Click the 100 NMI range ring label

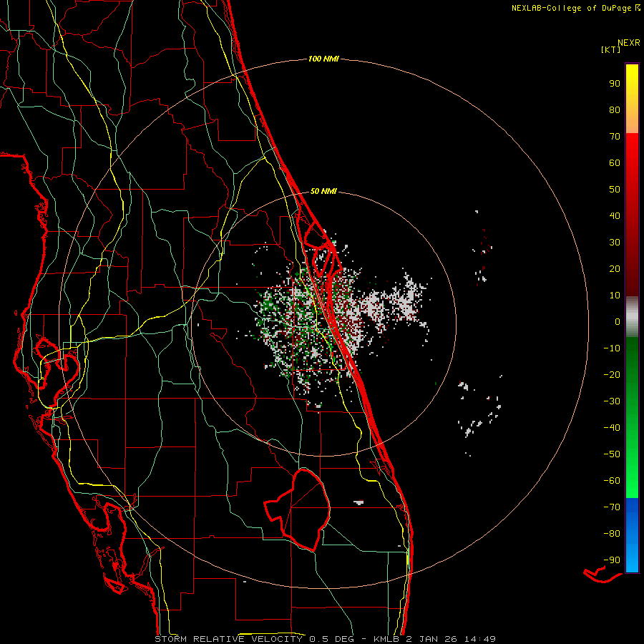point(323,59)
